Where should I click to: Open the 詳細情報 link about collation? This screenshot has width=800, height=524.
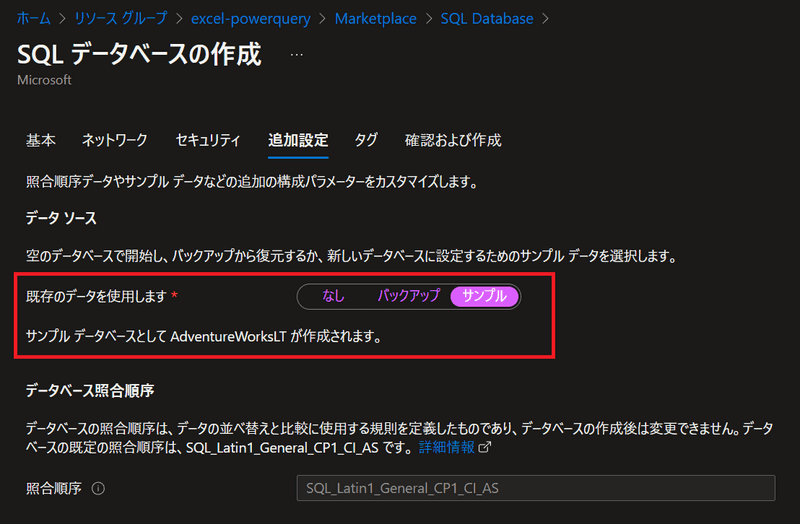(x=447, y=448)
